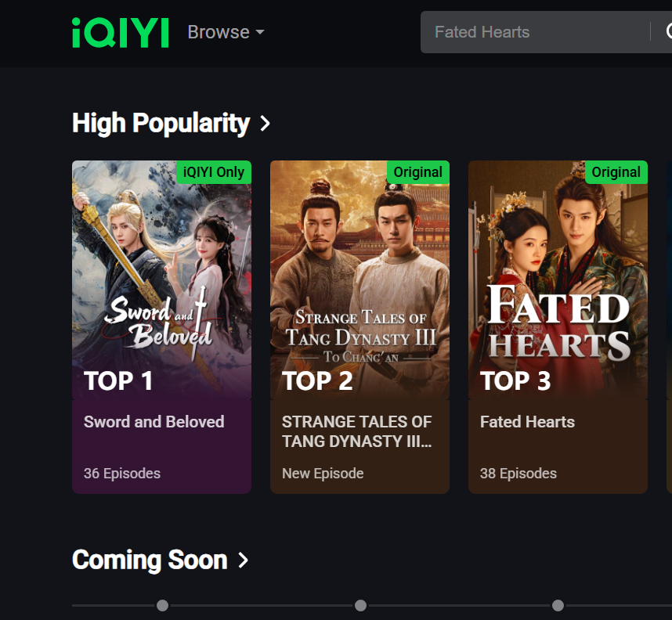Viewport: 672px width, 620px height.
Task: Open STRANGE TALES OF TANG DYNASTY III title link
Action: click(x=357, y=431)
